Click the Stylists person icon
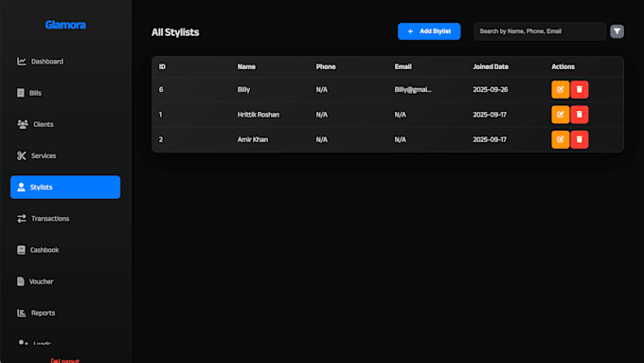Image resolution: width=644 pixels, height=363 pixels. (21, 187)
